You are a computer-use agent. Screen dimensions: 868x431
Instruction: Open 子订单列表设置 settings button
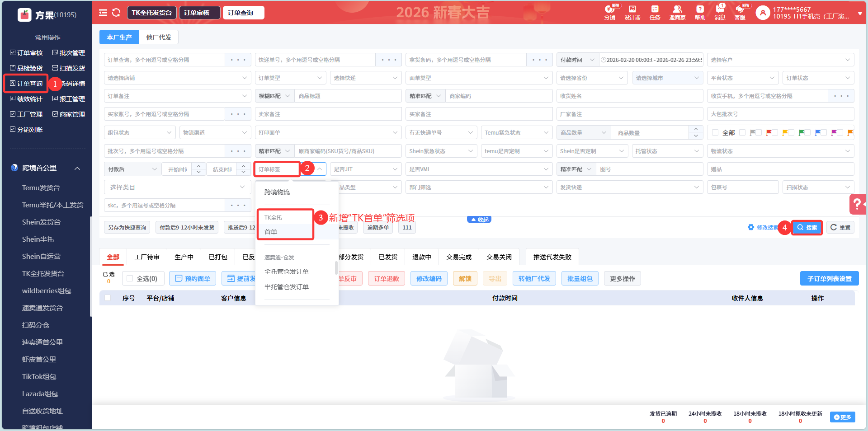coord(830,279)
